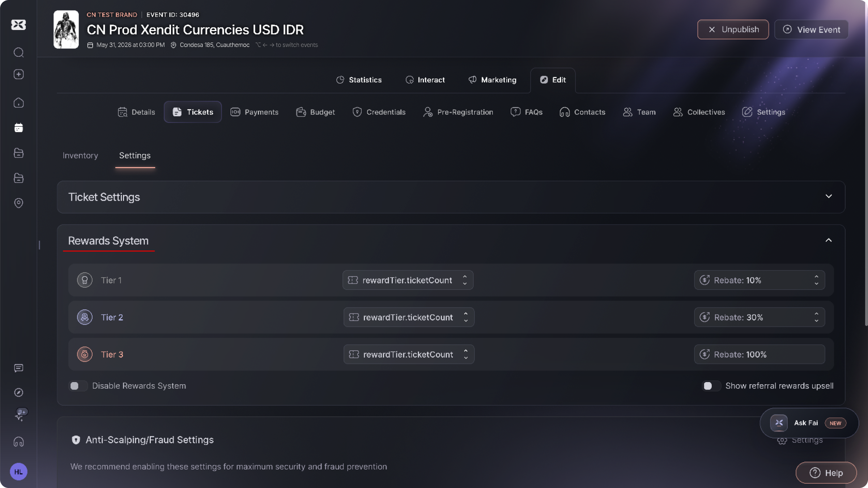The image size is (868, 488).
Task: Open the Tier 1 Rebate 10% dropdown
Action: [759, 280]
